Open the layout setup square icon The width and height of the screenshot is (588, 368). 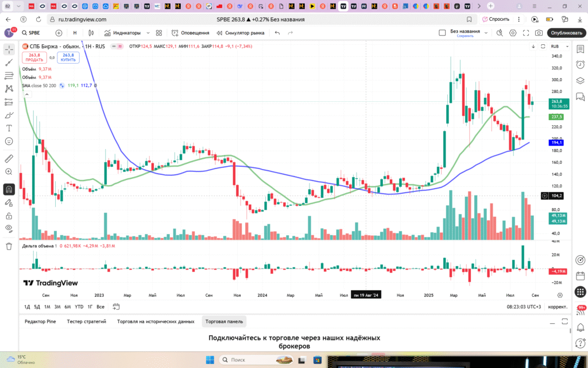tap(442, 33)
